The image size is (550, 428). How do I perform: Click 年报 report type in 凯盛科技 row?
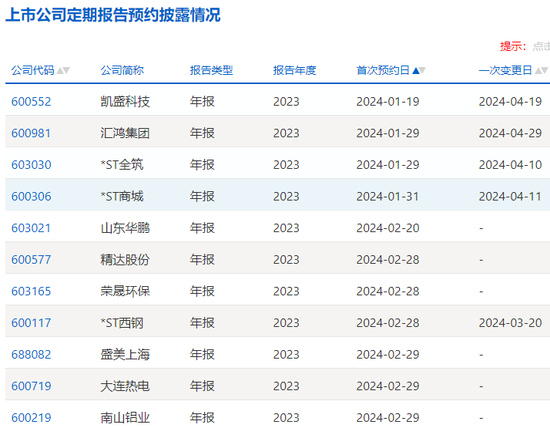point(202,102)
